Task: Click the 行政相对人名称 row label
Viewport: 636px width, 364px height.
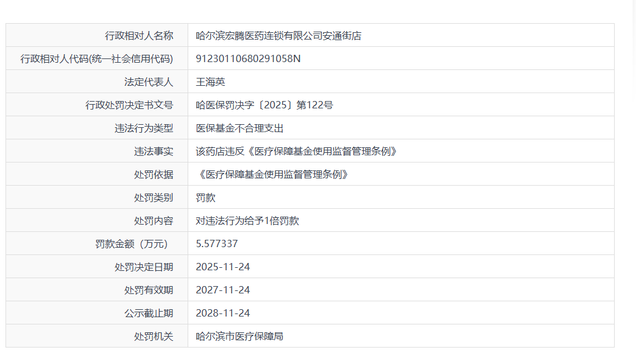Action: pyautogui.click(x=139, y=36)
